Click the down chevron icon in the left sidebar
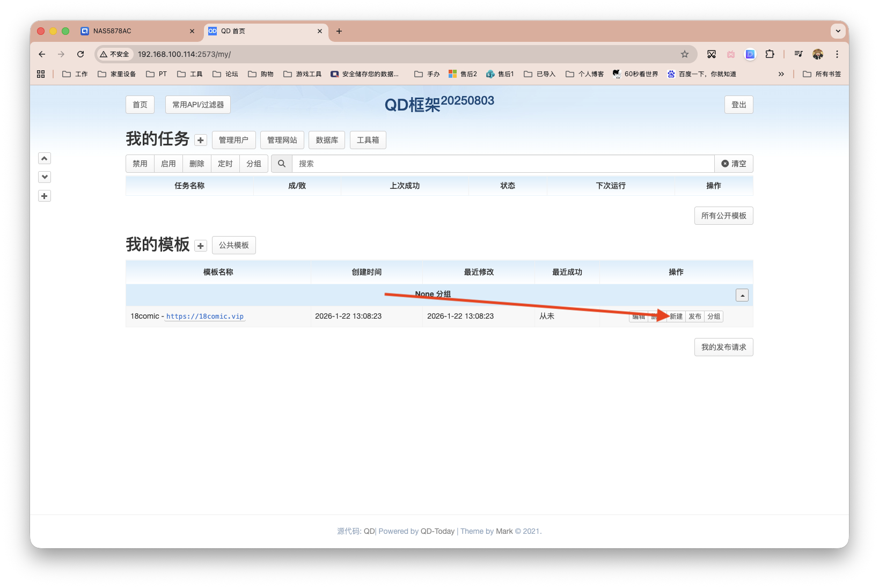Viewport: 879px width, 588px height. tap(45, 177)
